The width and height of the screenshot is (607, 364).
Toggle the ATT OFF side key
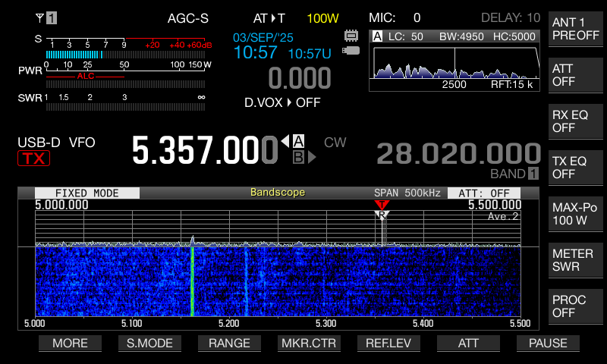576,75
